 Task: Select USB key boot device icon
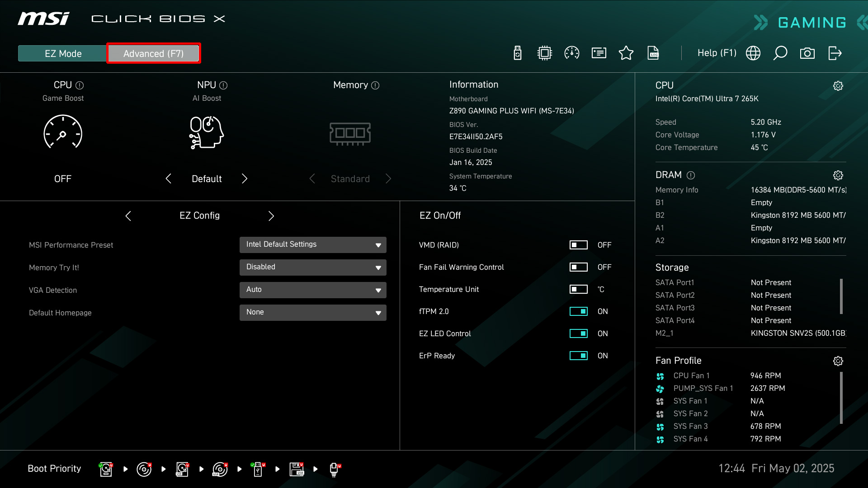(x=258, y=469)
